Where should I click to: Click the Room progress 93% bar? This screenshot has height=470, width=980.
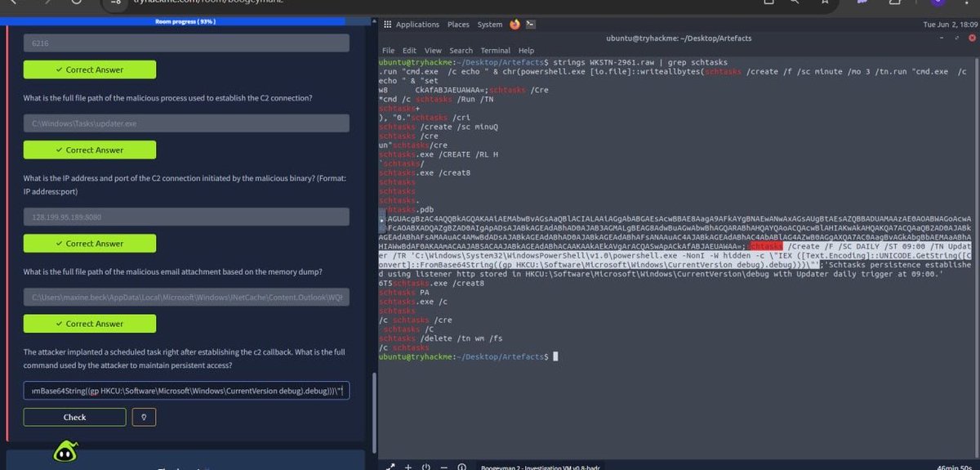point(186,21)
